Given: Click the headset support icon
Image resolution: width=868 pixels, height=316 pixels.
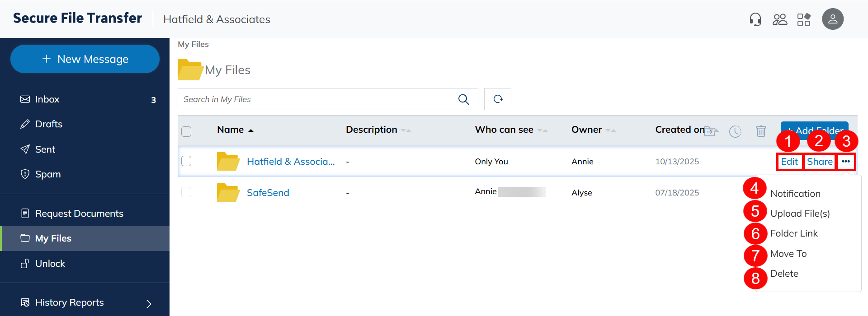Looking at the screenshot, I should pyautogui.click(x=755, y=19).
